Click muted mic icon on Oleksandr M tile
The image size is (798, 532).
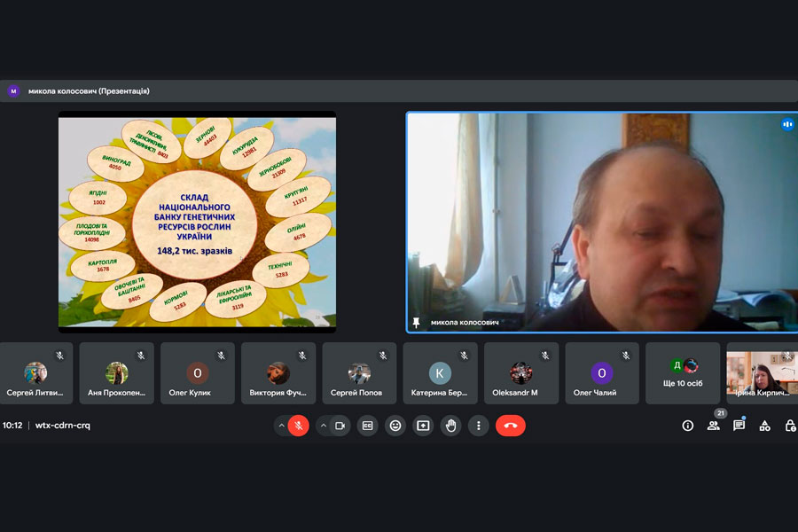[545, 356]
